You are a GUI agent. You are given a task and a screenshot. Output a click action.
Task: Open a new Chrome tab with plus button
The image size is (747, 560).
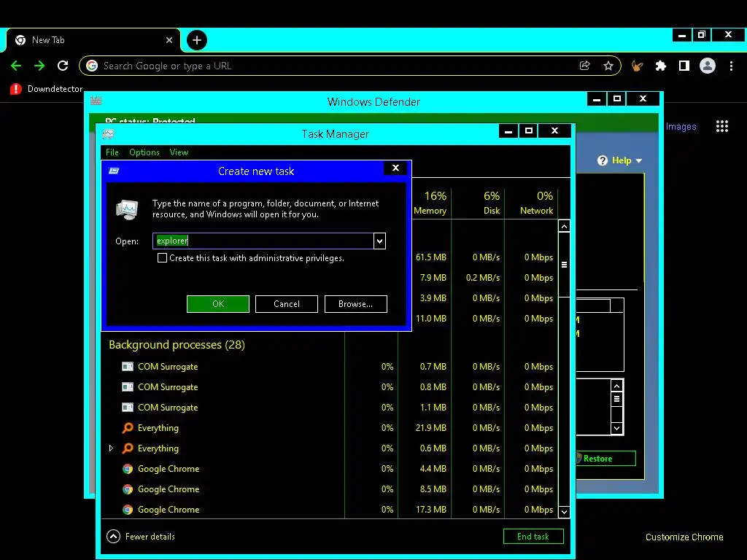click(197, 40)
